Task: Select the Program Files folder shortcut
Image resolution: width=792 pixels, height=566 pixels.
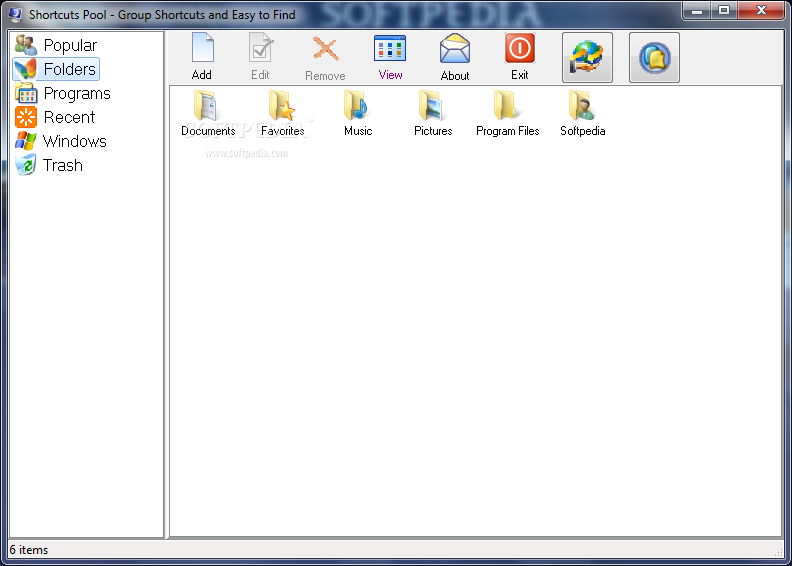Action: [x=508, y=113]
